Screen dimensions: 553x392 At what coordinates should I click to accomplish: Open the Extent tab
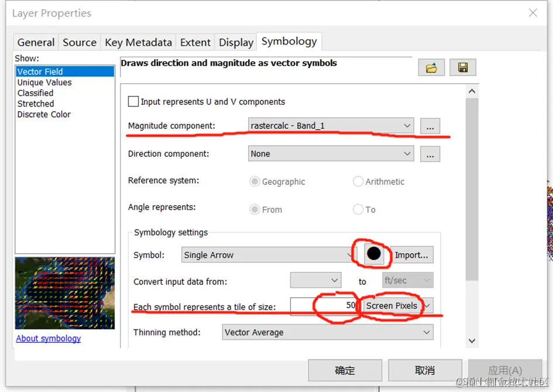coord(195,42)
